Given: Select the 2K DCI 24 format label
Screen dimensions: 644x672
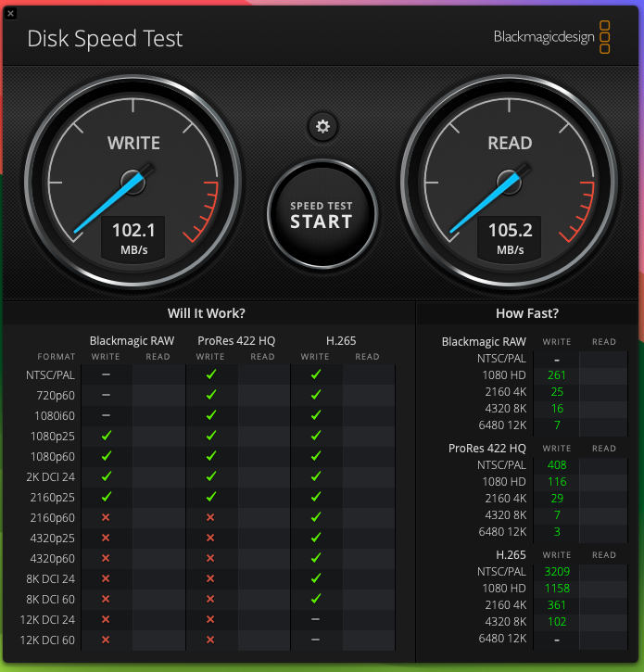Looking at the screenshot, I should pos(51,477).
